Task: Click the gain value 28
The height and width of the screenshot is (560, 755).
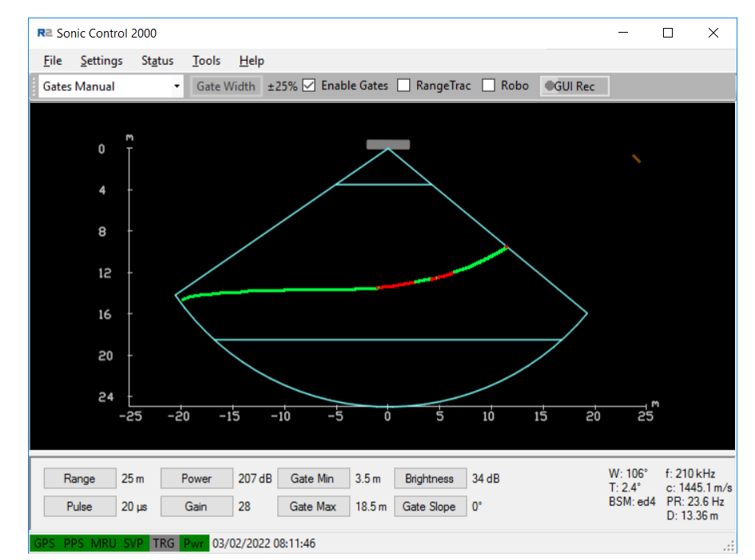Action: [244, 506]
